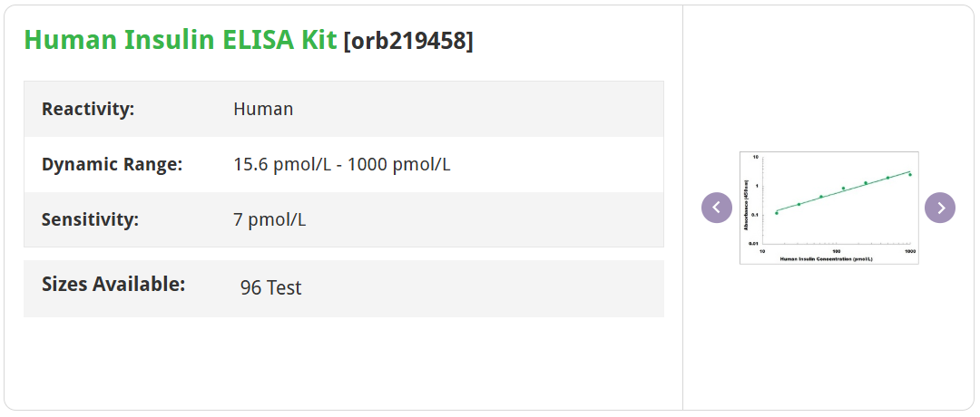Click the 7 pmol/L sensitivity value
Image resolution: width=980 pixels, height=417 pixels.
tap(269, 219)
